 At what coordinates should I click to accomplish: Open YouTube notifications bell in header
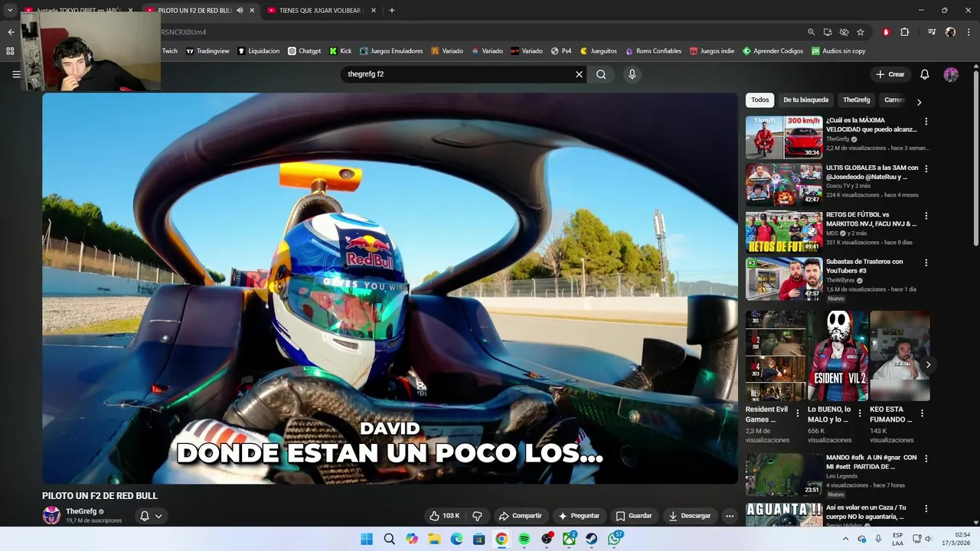pos(924,74)
